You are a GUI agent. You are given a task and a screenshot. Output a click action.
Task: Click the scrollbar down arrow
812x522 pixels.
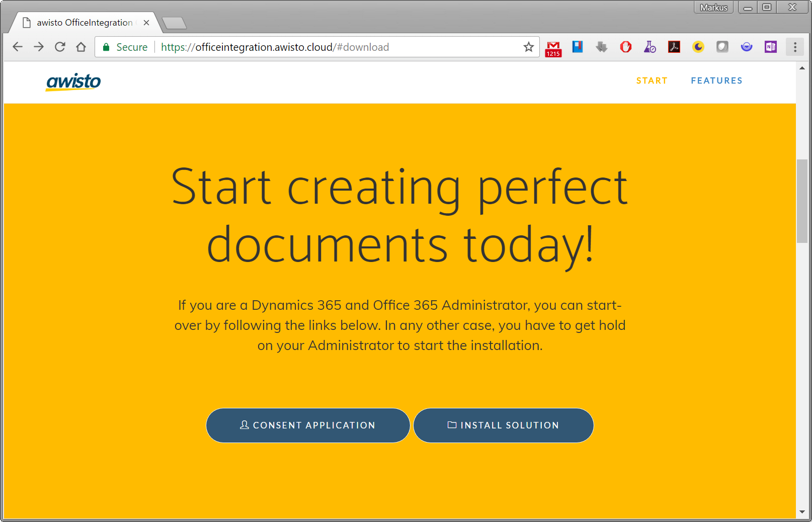802,512
